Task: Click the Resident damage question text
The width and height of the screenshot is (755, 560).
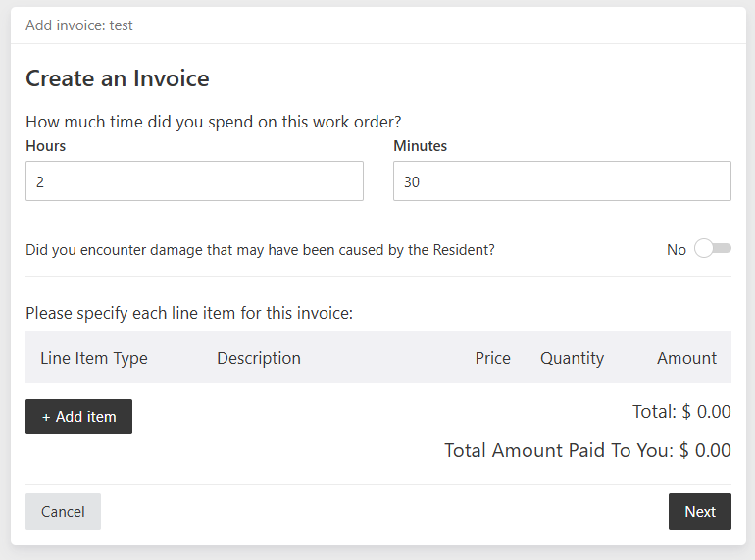Action: tap(260, 250)
